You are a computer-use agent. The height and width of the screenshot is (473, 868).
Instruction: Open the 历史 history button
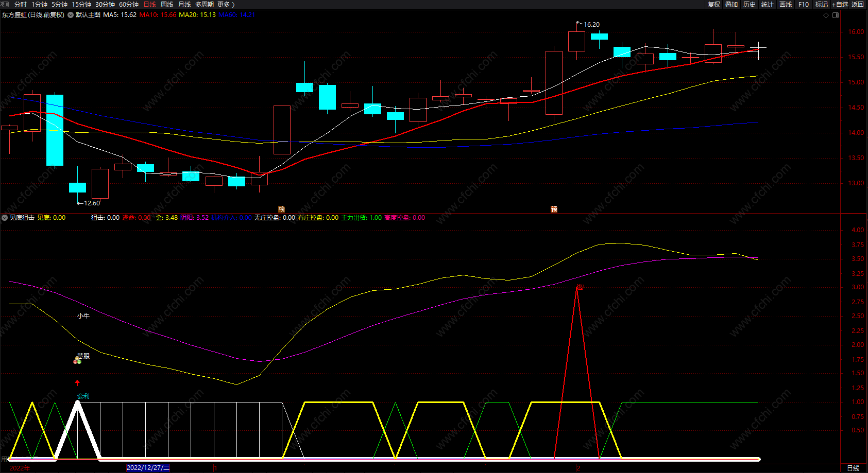[x=750, y=4]
